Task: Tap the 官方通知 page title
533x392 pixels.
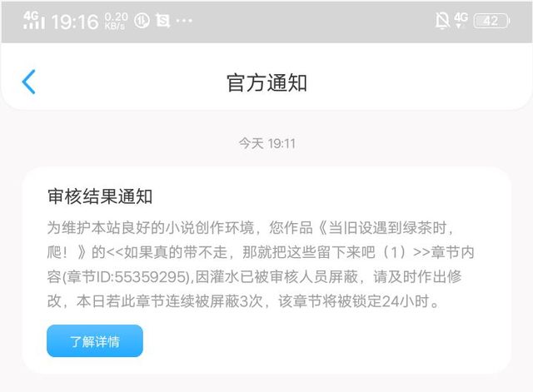Action: (x=266, y=83)
